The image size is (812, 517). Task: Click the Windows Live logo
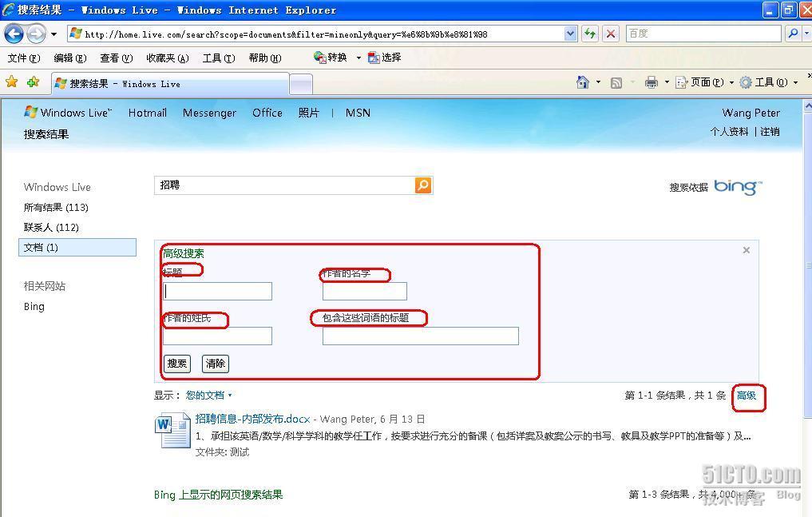click(x=68, y=113)
